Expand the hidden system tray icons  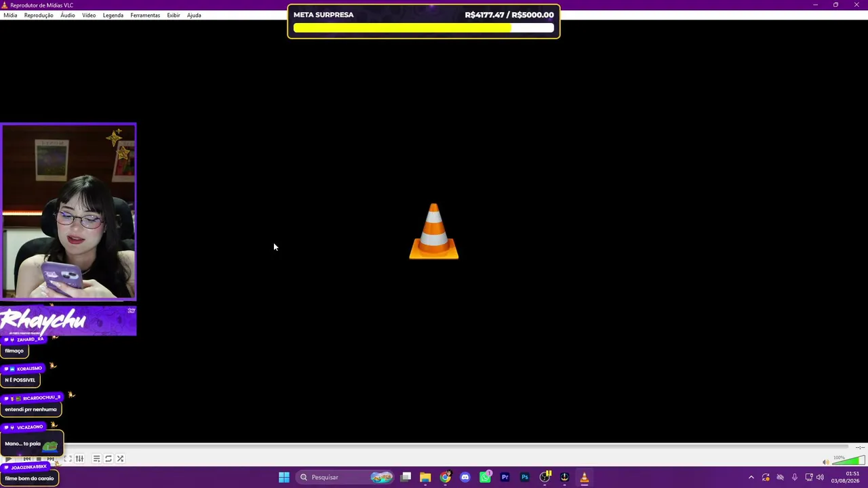[751, 477]
